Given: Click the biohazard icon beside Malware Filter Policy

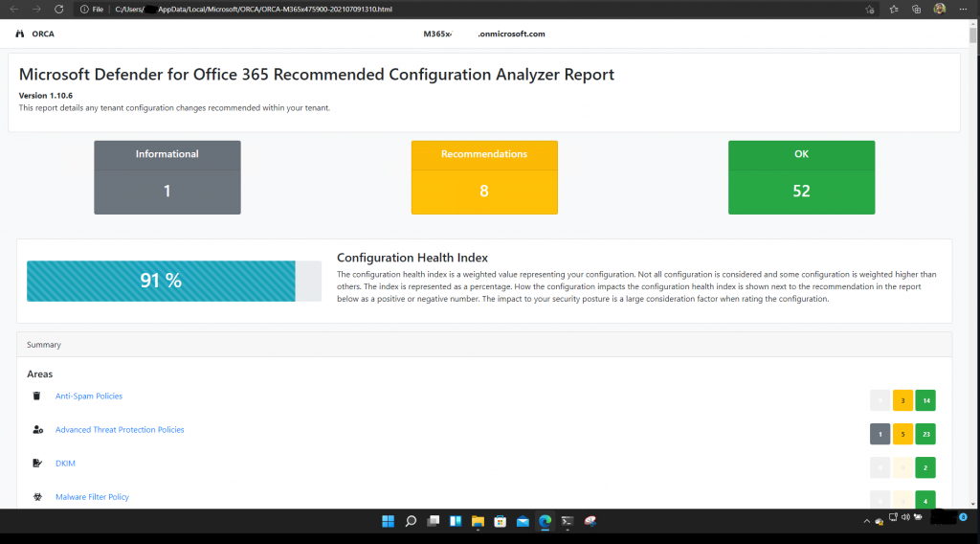Looking at the screenshot, I should pos(37,497).
